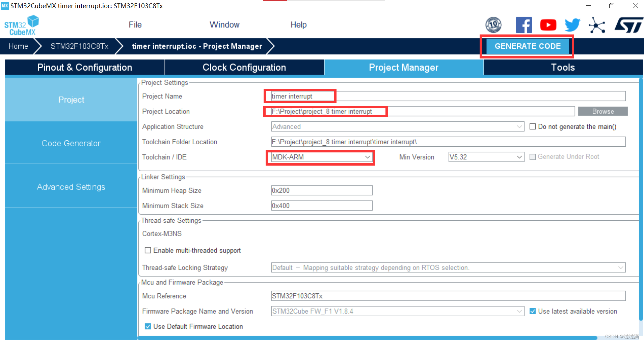The image size is (644, 342).
Task: Click the horizontal scrollbar at bottom
Action: [x=368, y=338]
